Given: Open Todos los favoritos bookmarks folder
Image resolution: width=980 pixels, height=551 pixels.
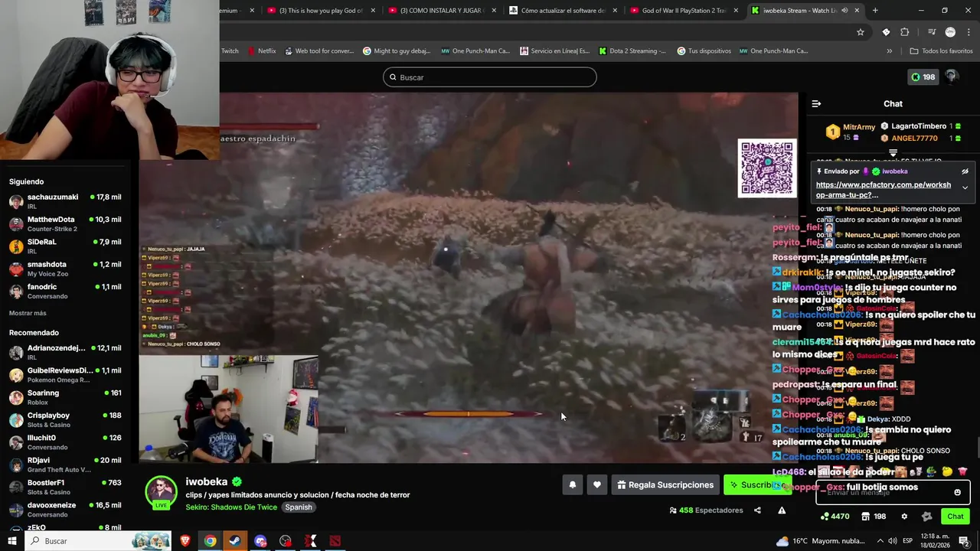Looking at the screenshot, I should pyautogui.click(x=941, y=51).
